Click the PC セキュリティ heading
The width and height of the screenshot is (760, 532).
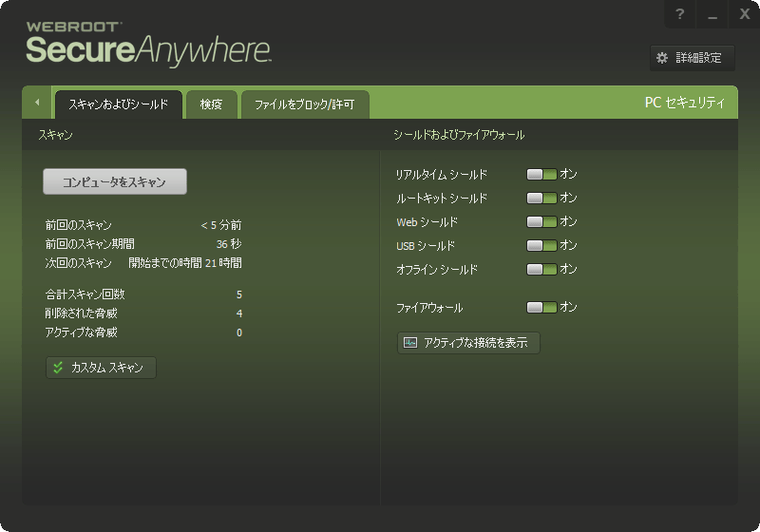[684, 103]
